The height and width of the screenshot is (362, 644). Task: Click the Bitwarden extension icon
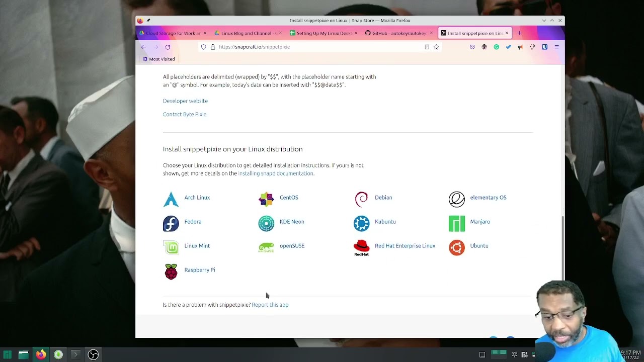(x=544, y=47)
